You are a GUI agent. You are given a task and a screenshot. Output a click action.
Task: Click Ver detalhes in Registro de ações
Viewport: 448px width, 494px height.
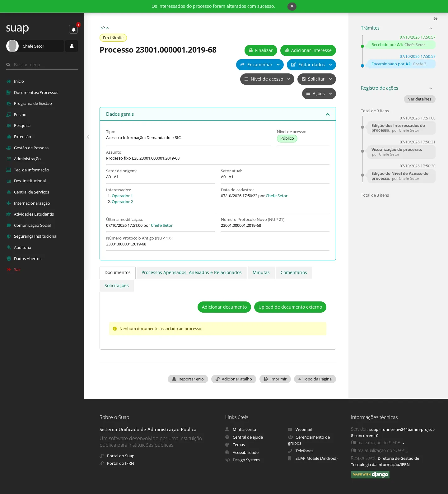coord(420,99)
